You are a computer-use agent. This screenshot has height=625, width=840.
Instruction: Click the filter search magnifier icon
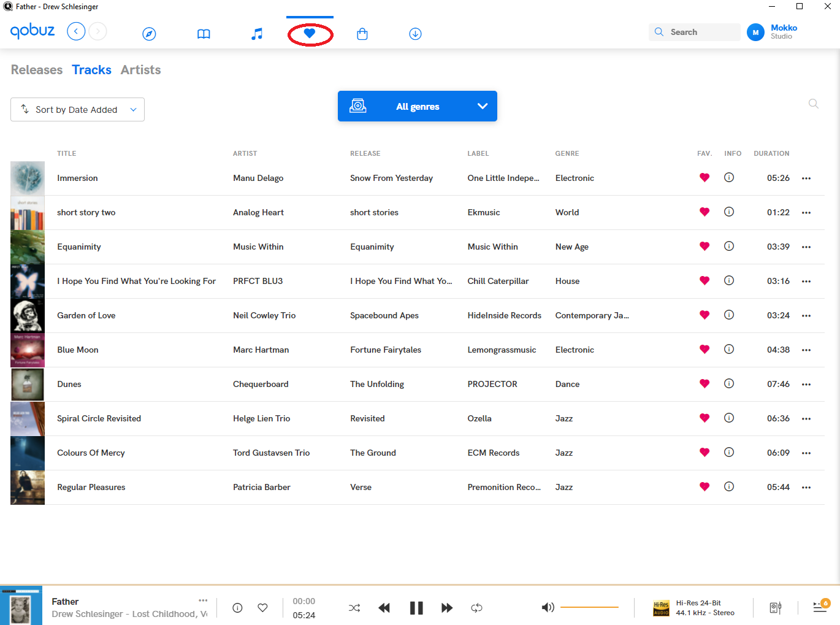click(x=814, y=104)
